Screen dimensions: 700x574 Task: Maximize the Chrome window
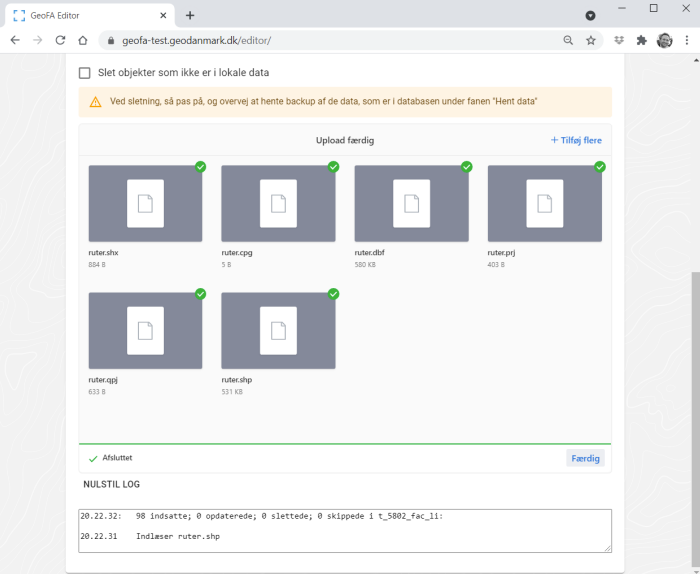[x=654, y=8]
